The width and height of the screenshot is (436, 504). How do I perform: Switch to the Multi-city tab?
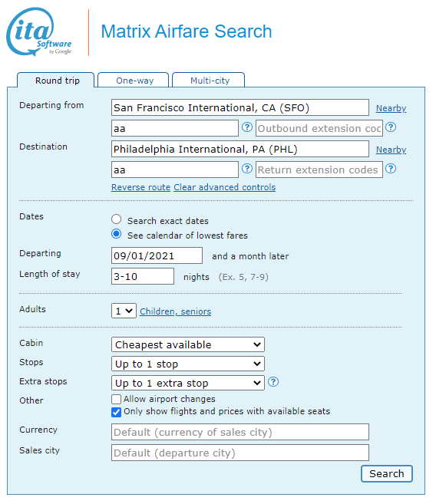point(209,80)
